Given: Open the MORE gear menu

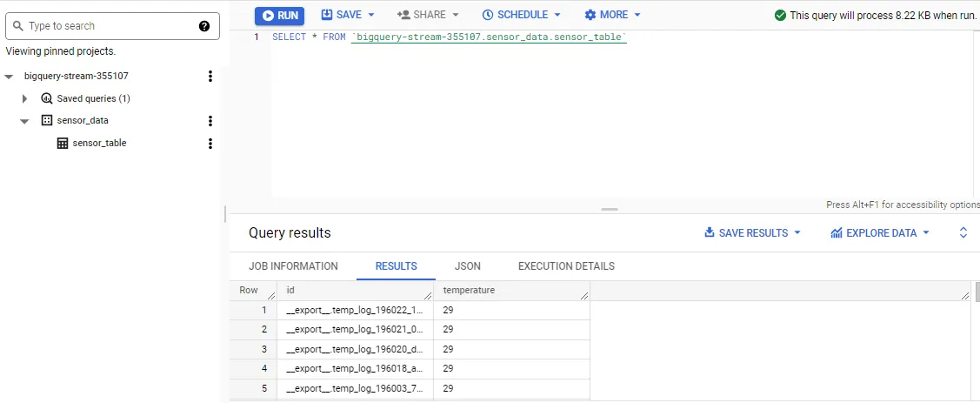Looking at the screenshot, I should tap(612, 15).
